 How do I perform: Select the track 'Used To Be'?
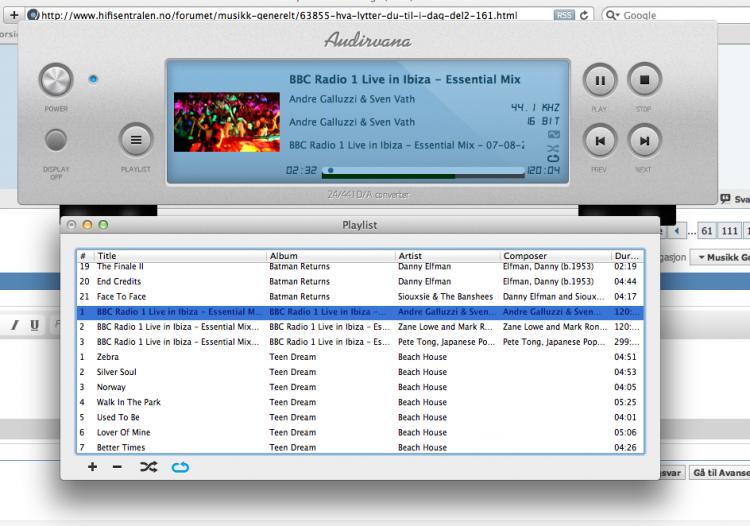[x=360, y=417]
